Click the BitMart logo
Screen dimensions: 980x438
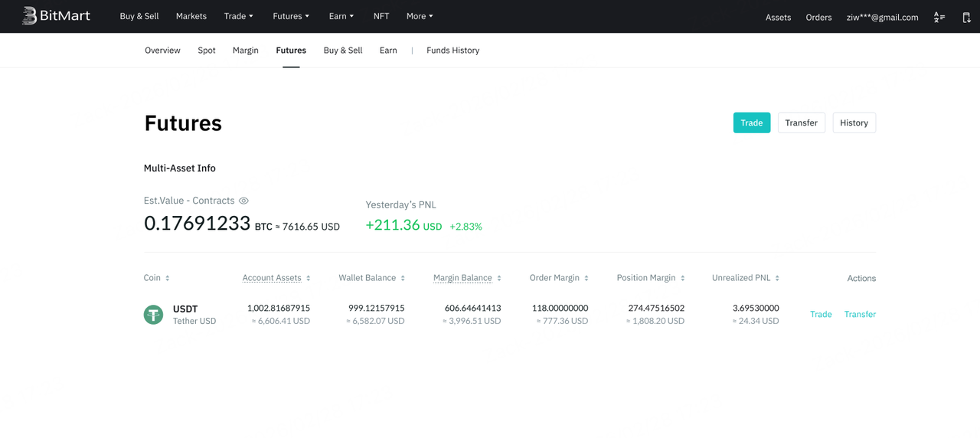coord(56,16)
